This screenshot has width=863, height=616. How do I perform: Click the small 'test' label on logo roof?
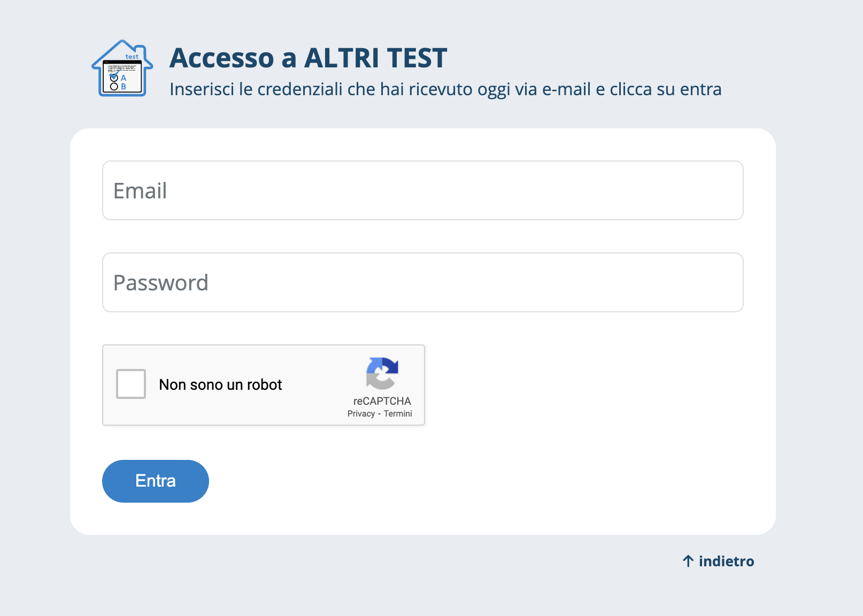[132, 57]
